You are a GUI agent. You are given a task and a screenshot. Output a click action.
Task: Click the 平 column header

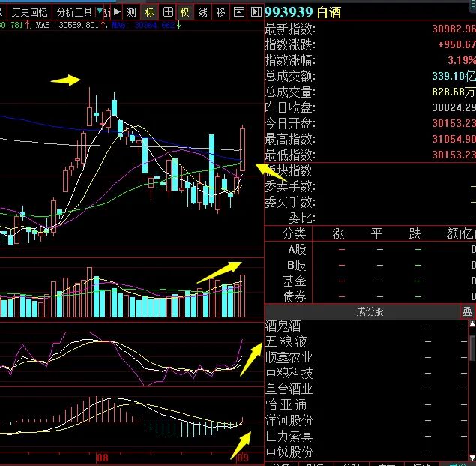[376, 234]
